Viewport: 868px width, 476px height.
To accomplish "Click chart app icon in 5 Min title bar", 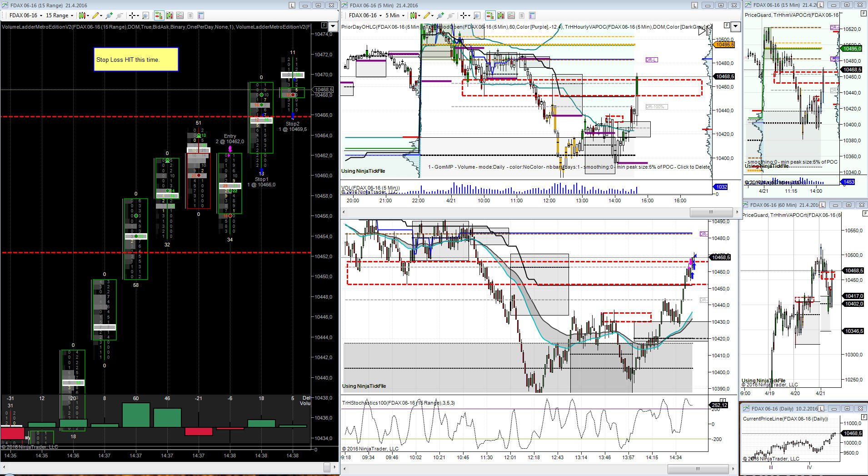I will 344,5.
